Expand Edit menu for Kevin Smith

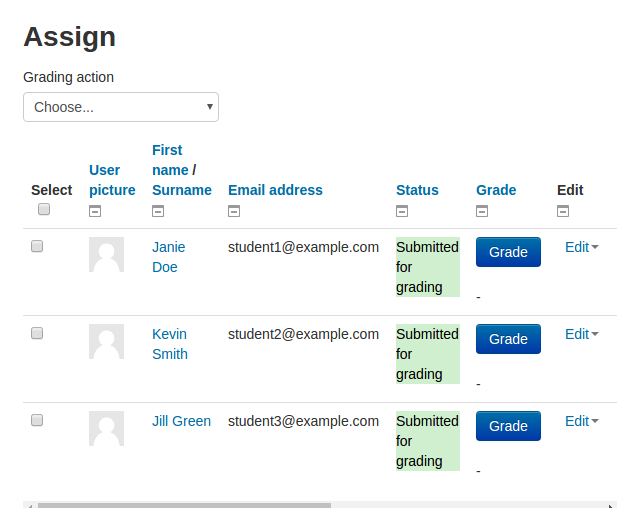click(x=582, y=334)
